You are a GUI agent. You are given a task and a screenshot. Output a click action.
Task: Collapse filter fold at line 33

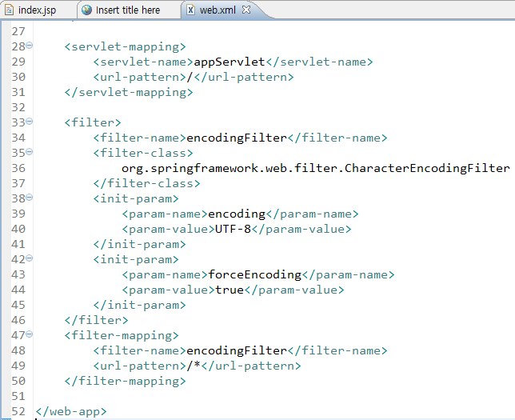pyautogui.click(x=30, y=122)
